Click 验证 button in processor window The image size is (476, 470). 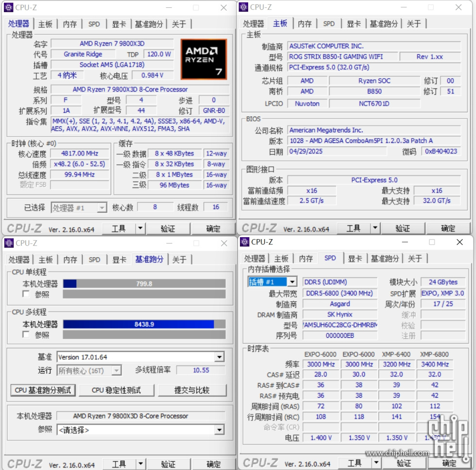(168, 228)
